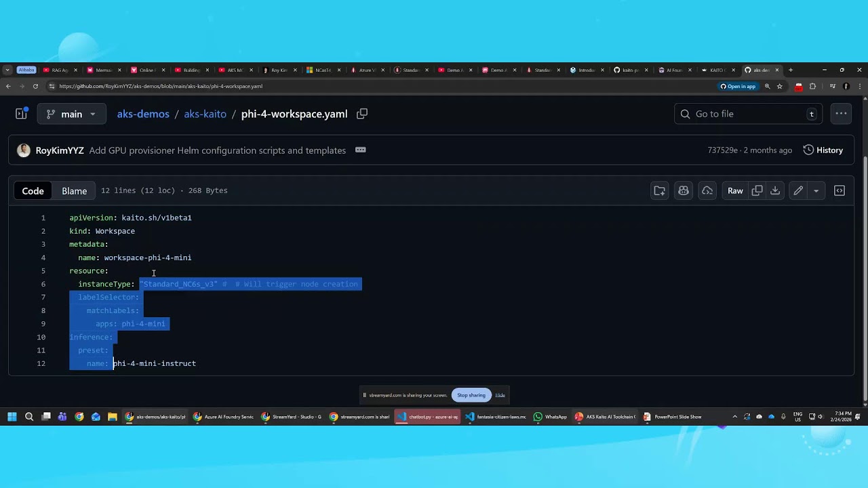Focus the Go to file search field

(748, 114)
